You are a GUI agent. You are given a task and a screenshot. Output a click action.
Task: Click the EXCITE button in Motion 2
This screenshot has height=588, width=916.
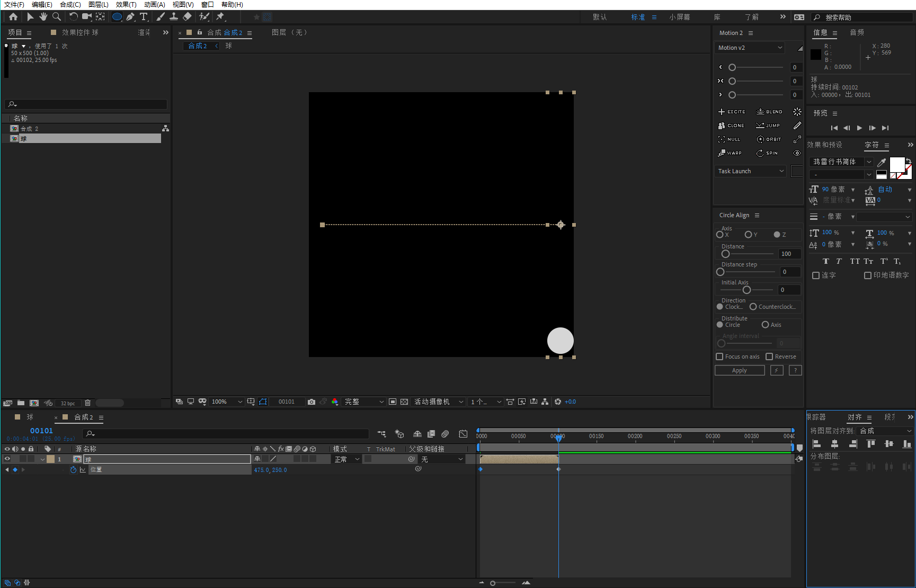(x=732, y=112)
